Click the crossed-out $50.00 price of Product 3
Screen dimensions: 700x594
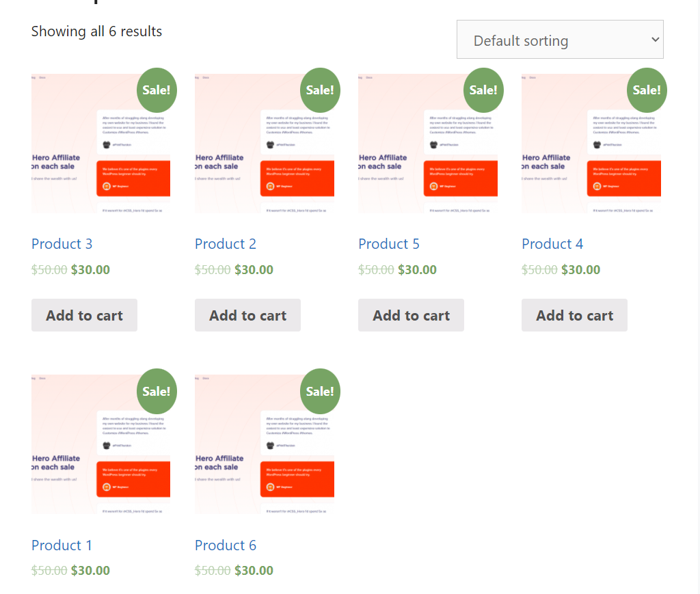[49, 269]
